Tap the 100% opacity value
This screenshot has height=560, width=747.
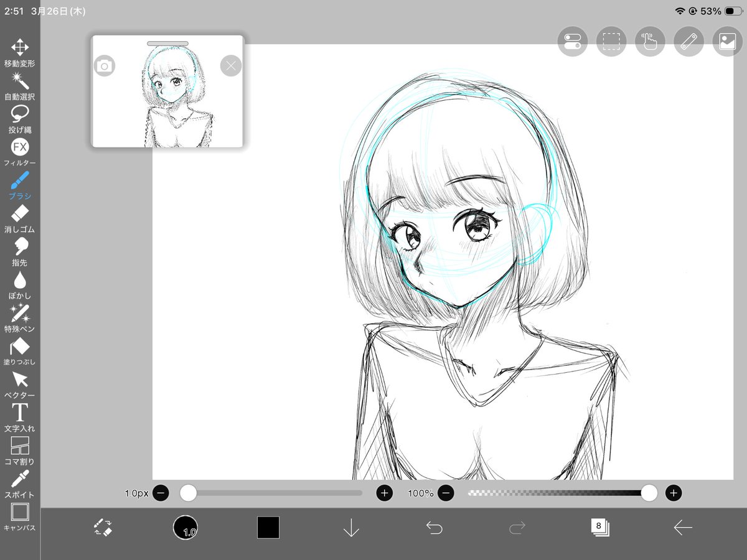coord(421,493)
